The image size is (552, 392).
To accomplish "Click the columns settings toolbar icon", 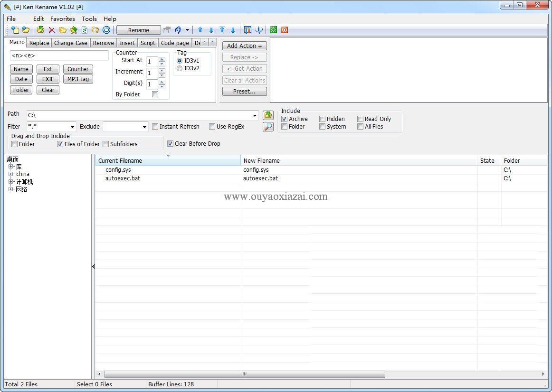I will point(248,30).
